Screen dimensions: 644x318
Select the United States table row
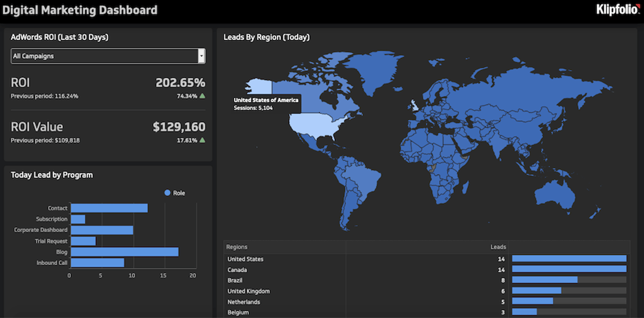[246, 259]
